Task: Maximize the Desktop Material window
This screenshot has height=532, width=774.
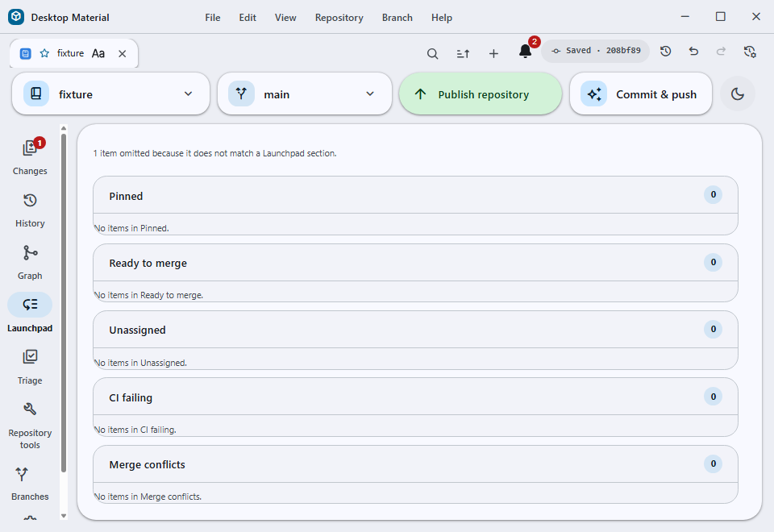Action: pyautogui.click(x=721, y=17)
